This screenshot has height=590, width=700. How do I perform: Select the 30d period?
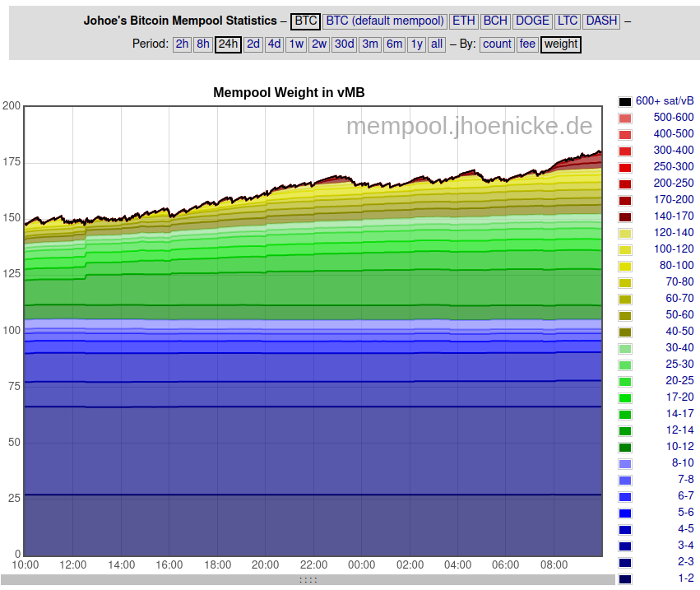coord(344,44)
